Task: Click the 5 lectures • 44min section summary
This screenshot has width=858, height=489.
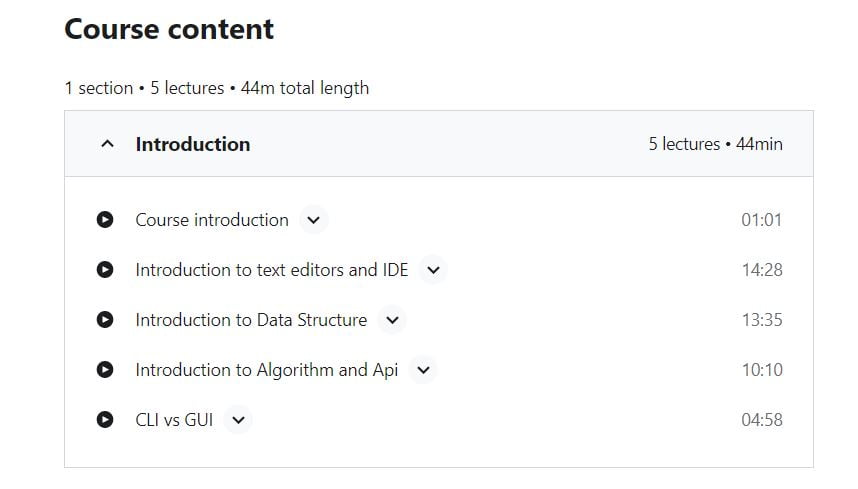Action: (x=715, y=144)
